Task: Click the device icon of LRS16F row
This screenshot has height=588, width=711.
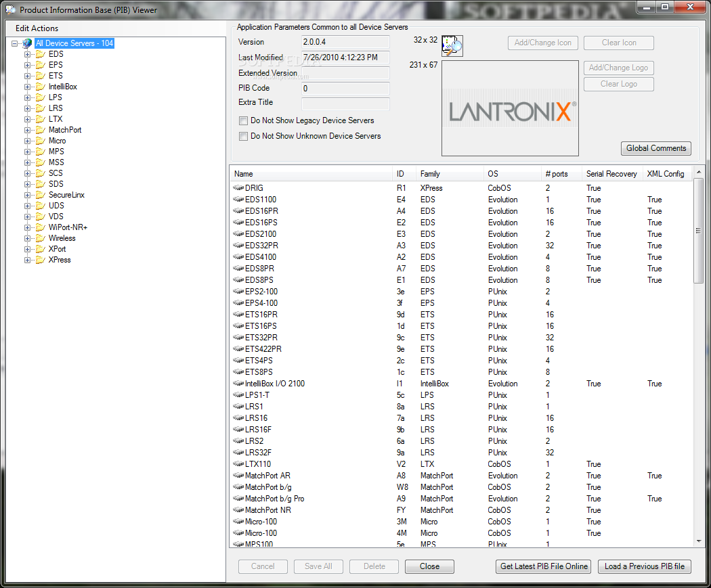Action: click(x=238, y=430)
